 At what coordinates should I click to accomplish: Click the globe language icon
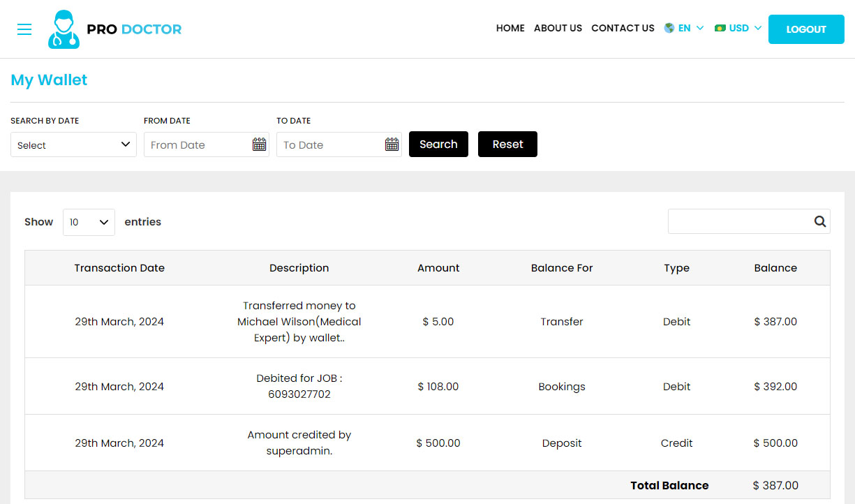tap(669, 29)
